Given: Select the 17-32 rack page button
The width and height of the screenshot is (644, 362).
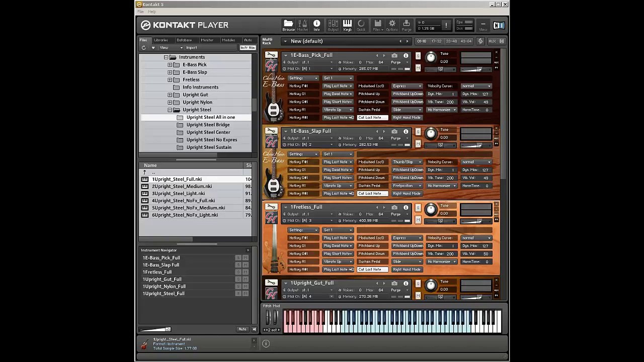Looking at the screenshot, I should point(436,41).
